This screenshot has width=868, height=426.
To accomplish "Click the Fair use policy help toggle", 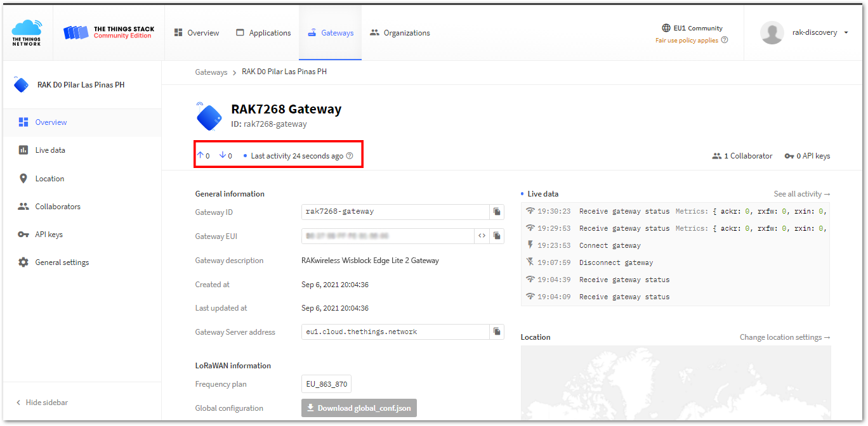I will pyautogui.click(x=724, y=39).
